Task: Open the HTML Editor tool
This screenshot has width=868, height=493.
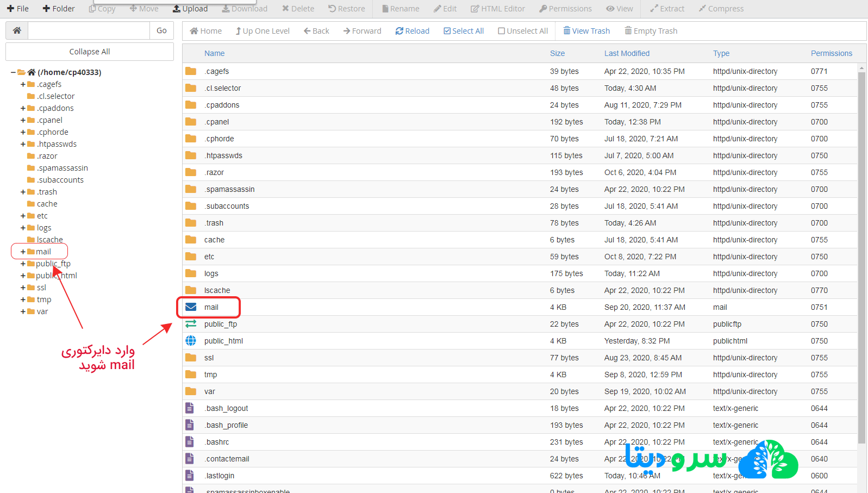Action: (x=498, y=9)
